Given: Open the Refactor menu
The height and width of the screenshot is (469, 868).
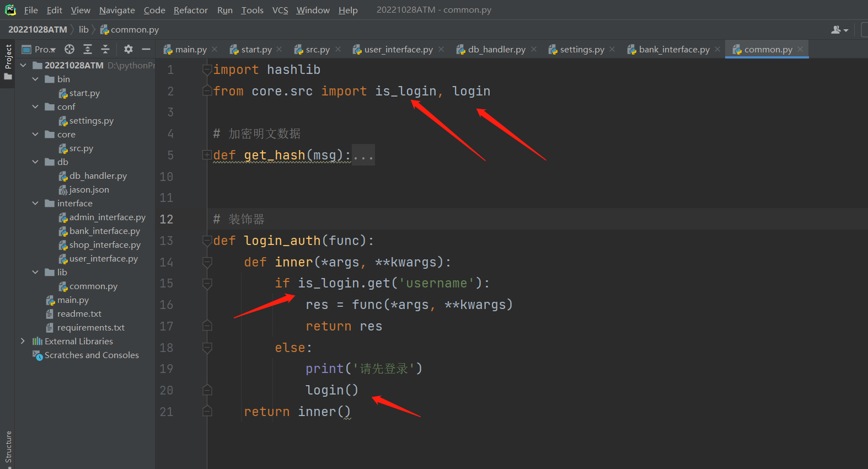Looking at the screenshot, I should [191, 10].
